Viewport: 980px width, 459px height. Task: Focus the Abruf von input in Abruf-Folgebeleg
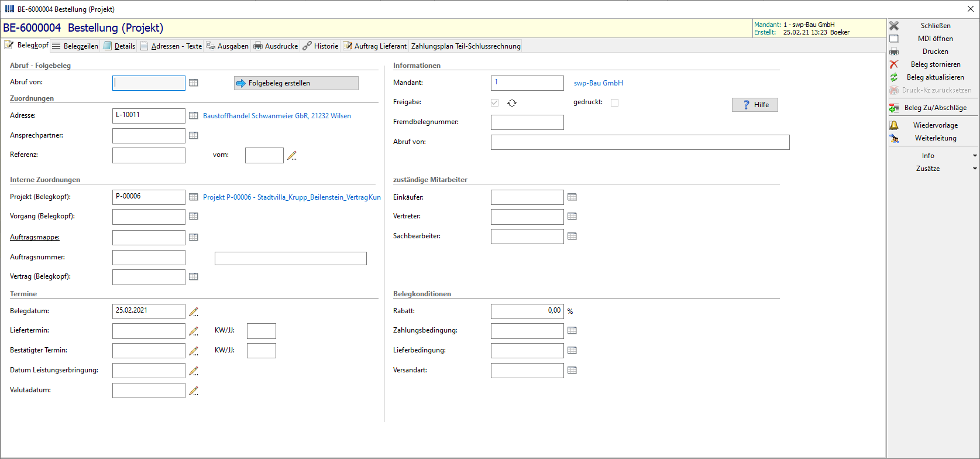coord(149,83)
